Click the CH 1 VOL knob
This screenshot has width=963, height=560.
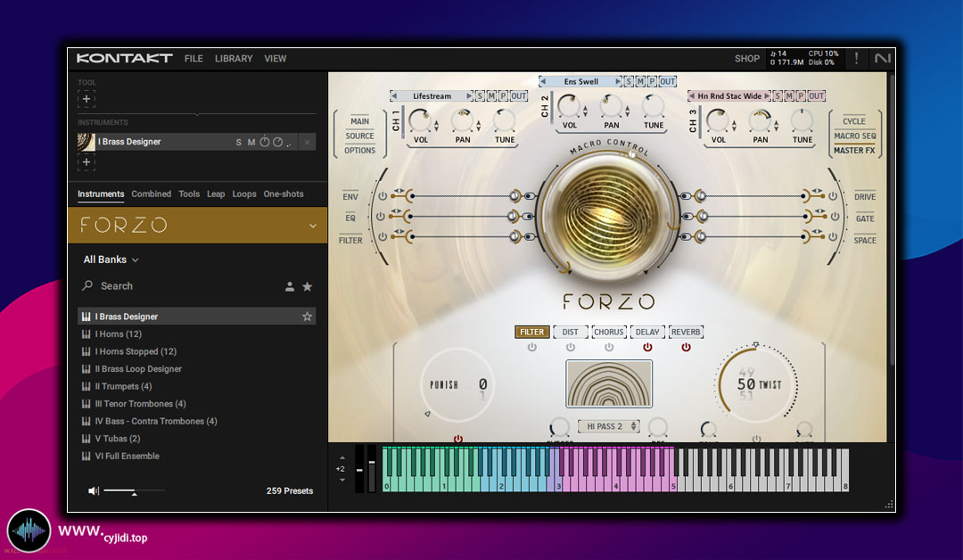(420, 119)
